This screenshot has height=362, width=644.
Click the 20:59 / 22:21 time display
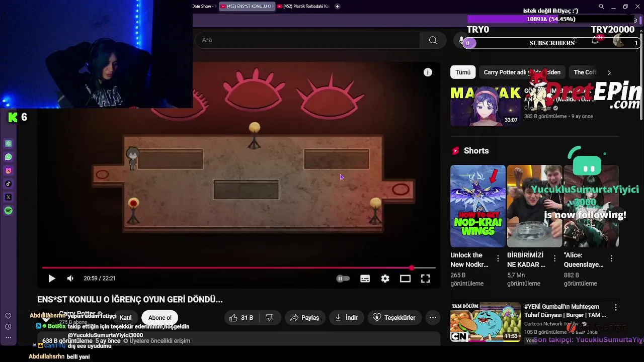(100, 279)
